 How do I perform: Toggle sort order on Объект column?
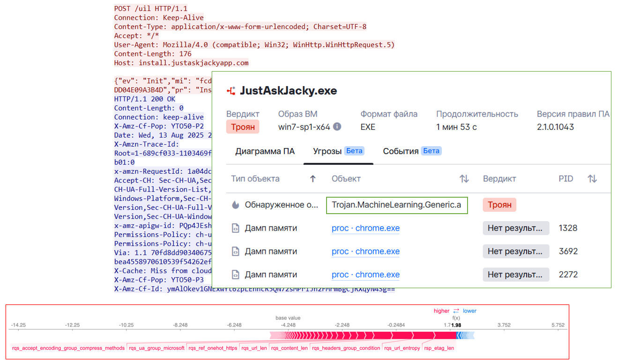pos(464,178)
